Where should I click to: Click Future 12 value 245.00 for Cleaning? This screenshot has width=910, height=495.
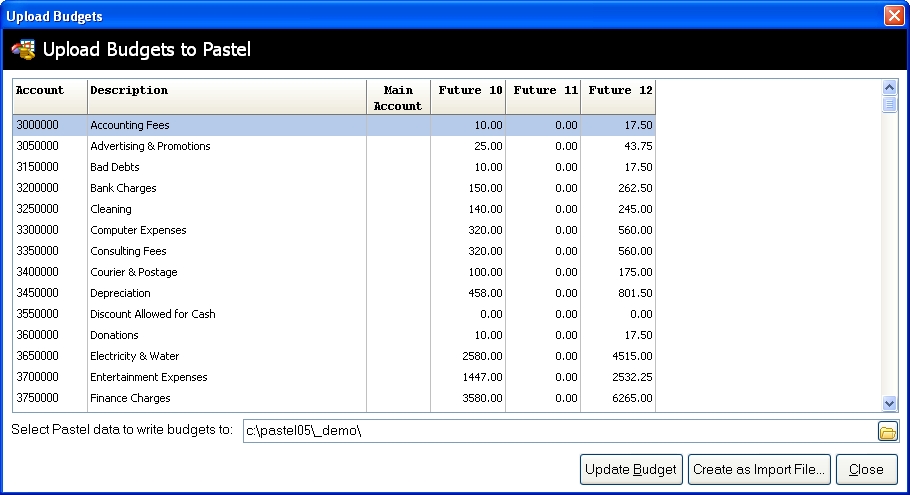click(635, 209)
